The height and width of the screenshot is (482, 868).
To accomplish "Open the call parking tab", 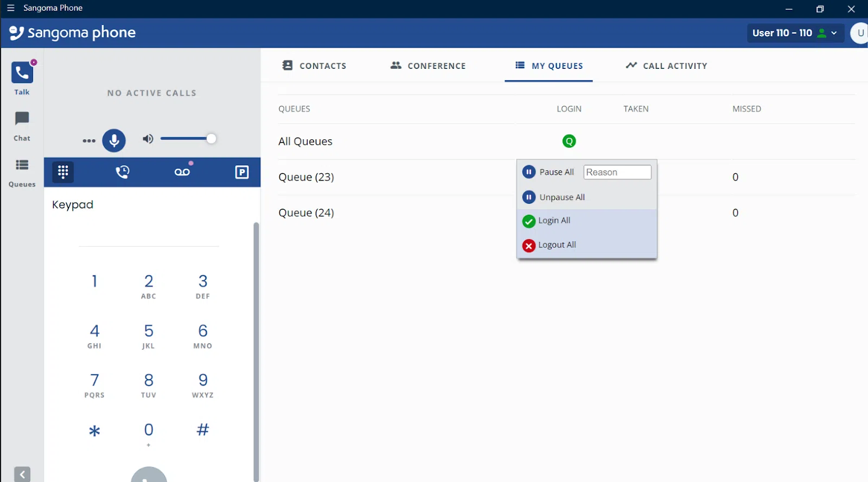I will click(x=242, y=172).
